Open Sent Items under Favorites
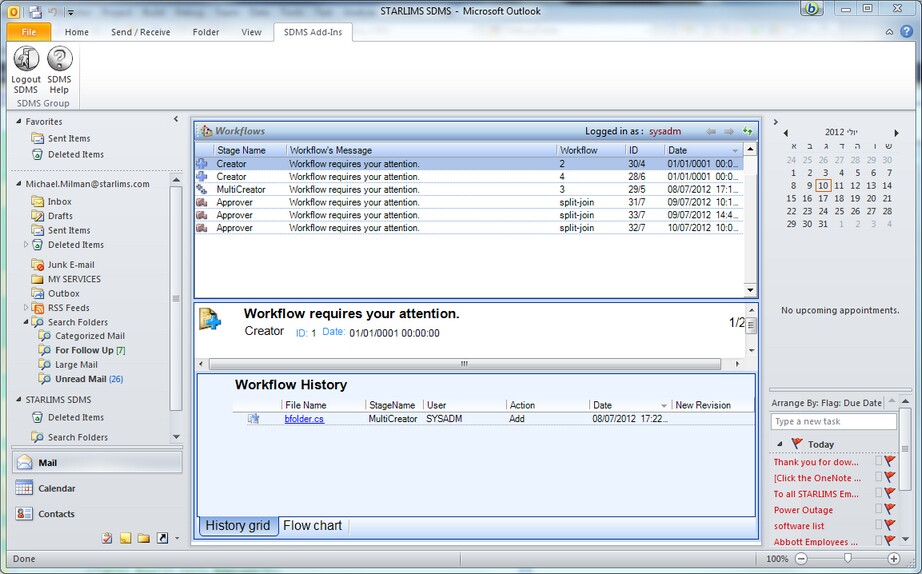The height and width of the screenshot is (574, 922). pos(69,138)
